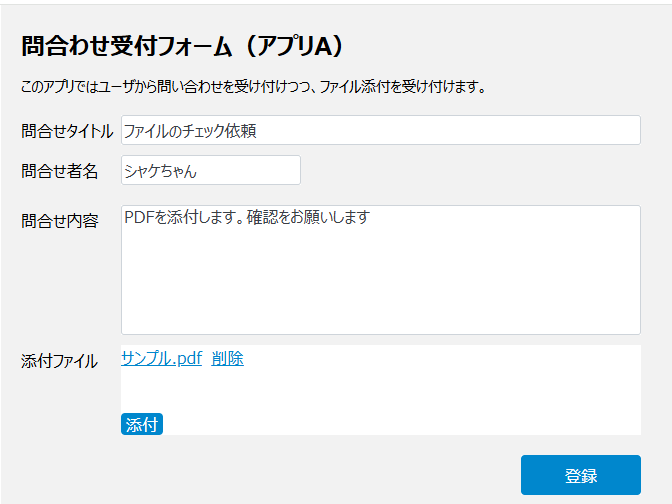672x504 pixels.
Task: Click the words PDFを添付します in the content box
Action: pos(180,217)
